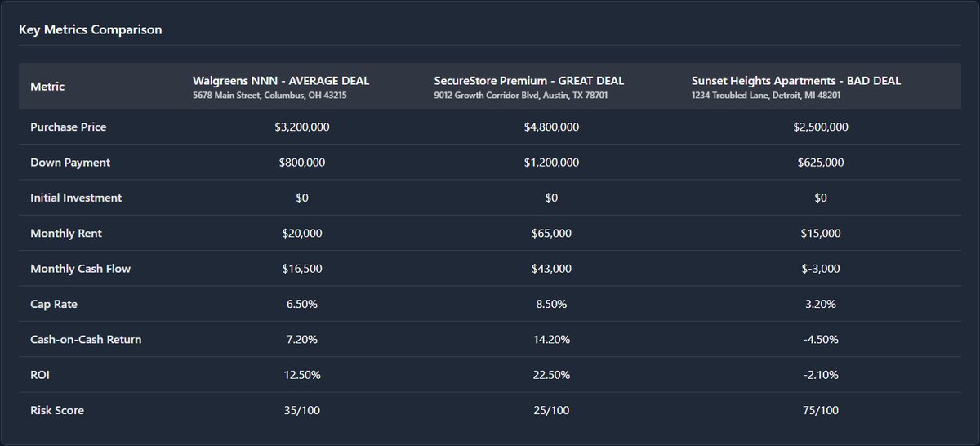Click the Down Payment row label
This screenshot has width=980, height=446.
pos(70,163)
